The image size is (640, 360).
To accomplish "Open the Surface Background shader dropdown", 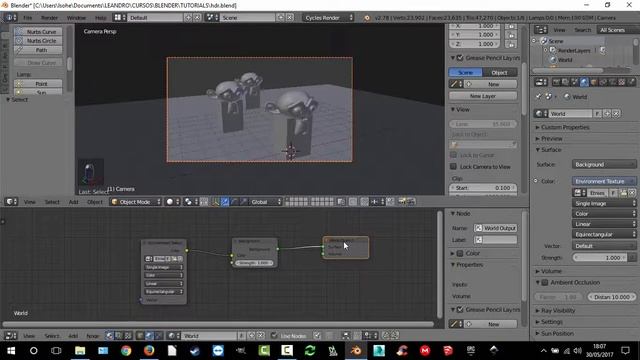I will 604,164.
